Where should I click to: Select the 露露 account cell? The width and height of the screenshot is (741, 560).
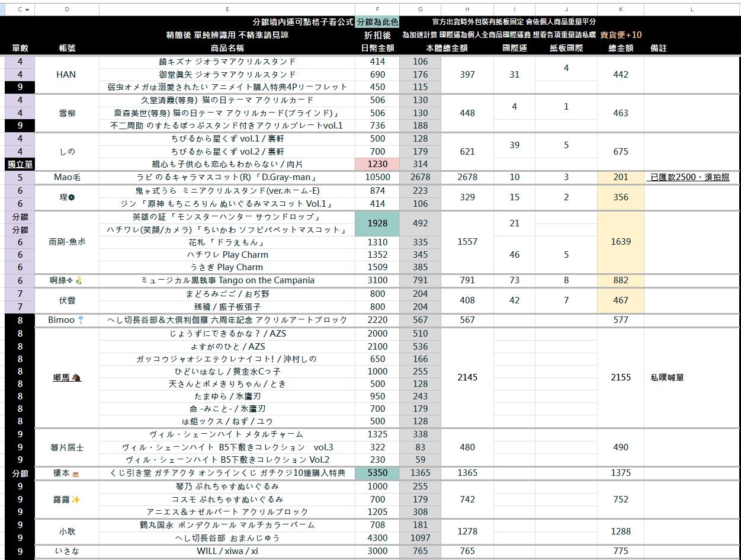click(x=67, y=499)
